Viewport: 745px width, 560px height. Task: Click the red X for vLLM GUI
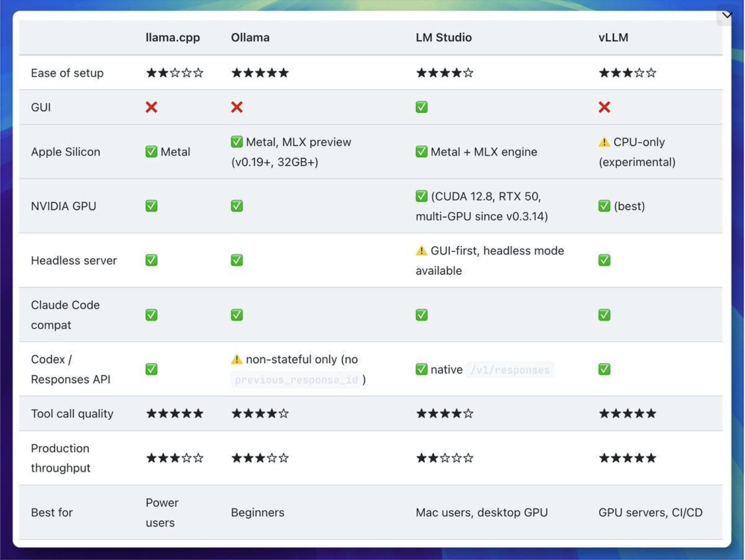pyautogui.click(x=604, y=107)
